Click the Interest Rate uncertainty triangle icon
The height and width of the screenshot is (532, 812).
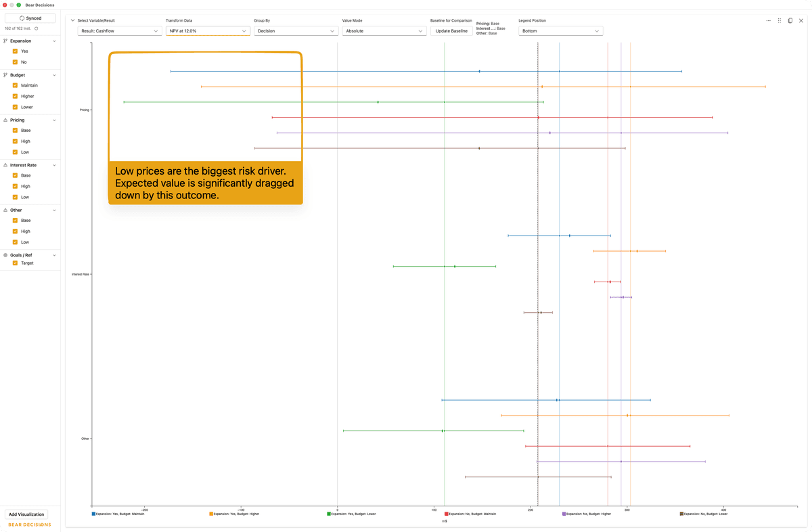pyautogui.click(x=5, y=165)
